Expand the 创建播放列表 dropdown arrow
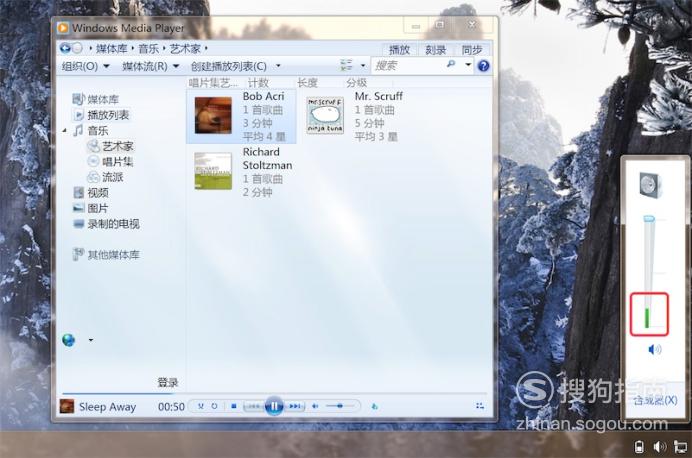This screenshot has width=692, height=458. pos(278,66)
